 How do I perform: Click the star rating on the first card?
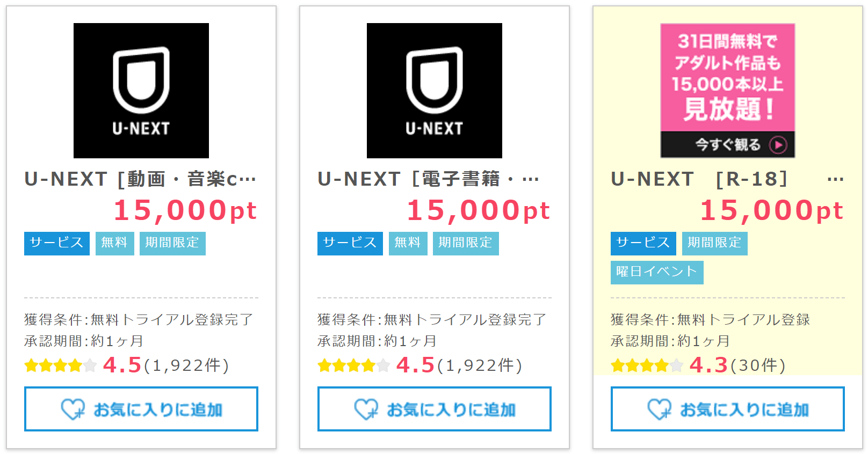[x=61, y=366]
